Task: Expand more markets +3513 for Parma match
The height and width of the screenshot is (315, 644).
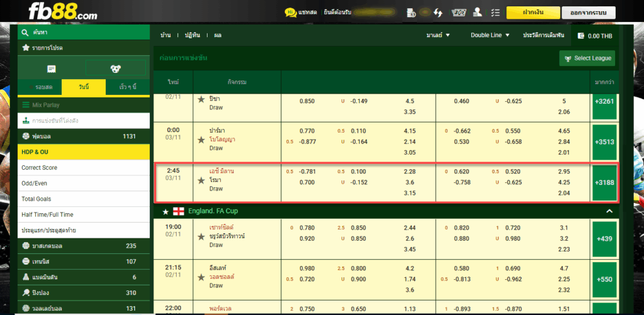Action: [x=604, y=141]
